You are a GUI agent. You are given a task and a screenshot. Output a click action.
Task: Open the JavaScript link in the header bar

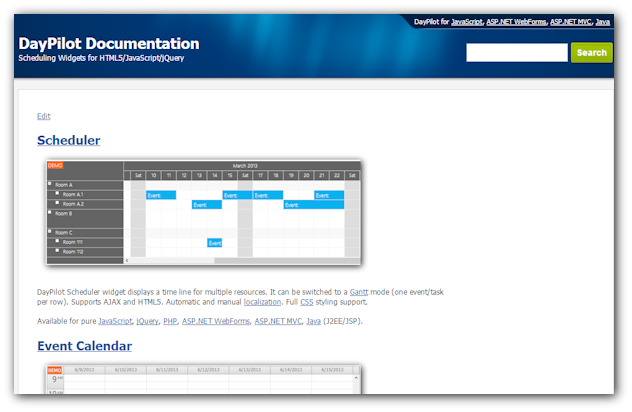click(x=466, y=22)
